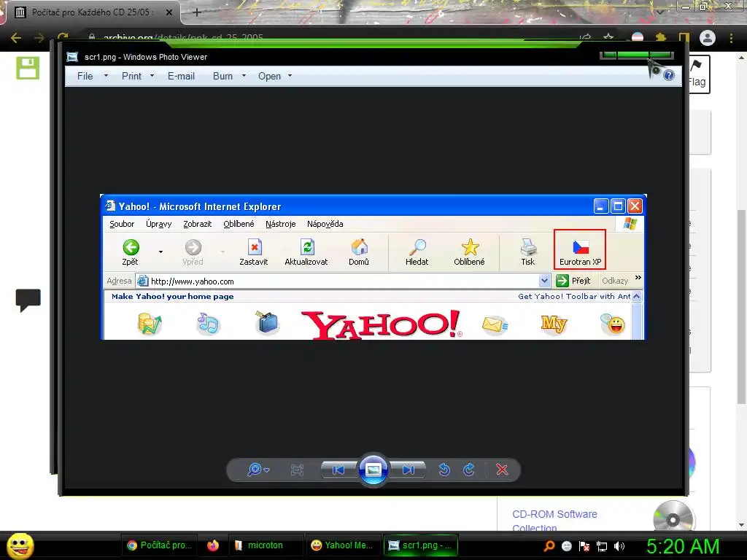This screenshot has width=747, height=560.
Task: Click the Chrome side panel icon
Action: [x=684, y=38]
